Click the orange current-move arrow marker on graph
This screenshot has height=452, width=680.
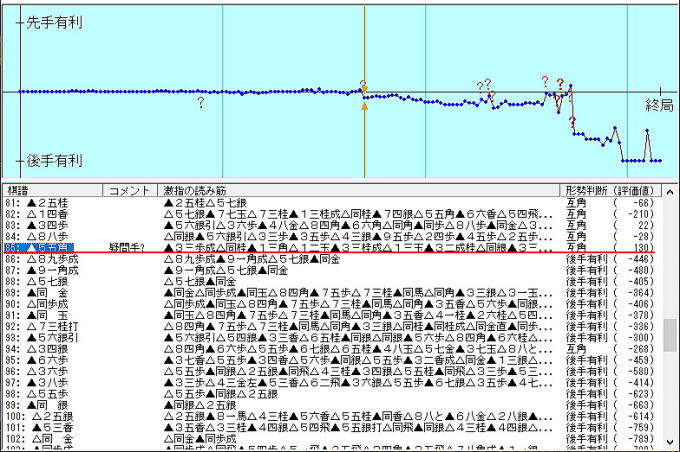(364, 103)
